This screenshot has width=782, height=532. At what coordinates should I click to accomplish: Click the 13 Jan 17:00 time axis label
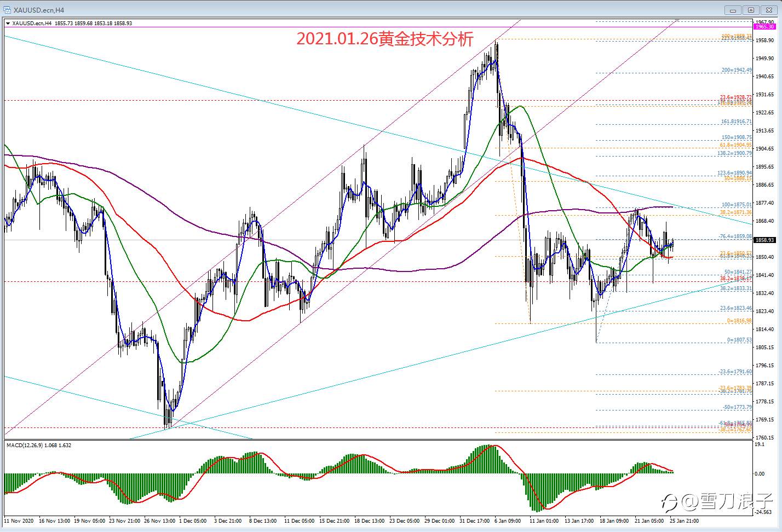click(579, 521)
